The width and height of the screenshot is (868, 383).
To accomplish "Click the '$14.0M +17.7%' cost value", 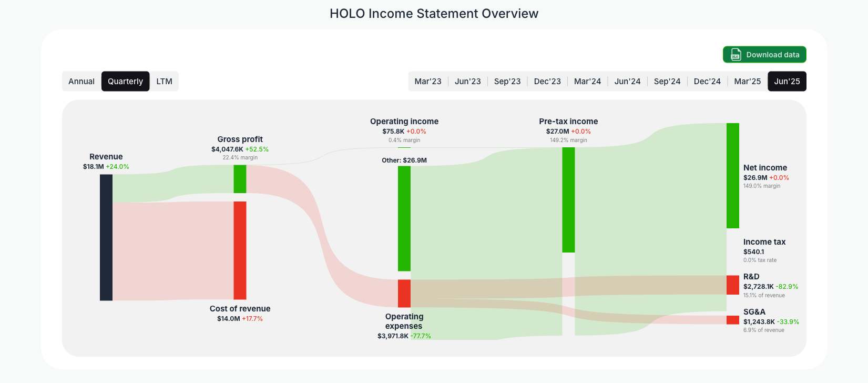I will click(x=240, y=319).
